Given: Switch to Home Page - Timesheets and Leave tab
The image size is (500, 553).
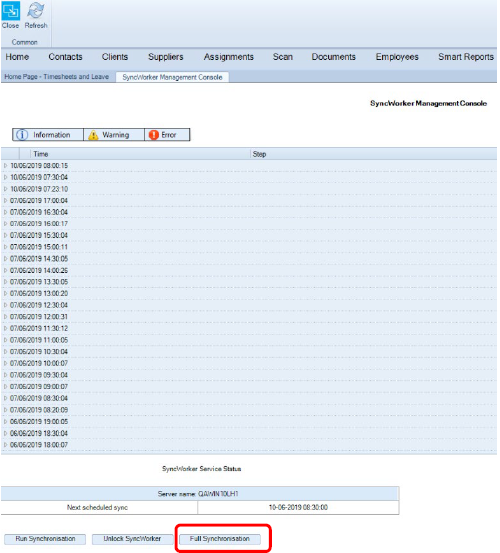Looking at the screenshot, I should [56, 77].
